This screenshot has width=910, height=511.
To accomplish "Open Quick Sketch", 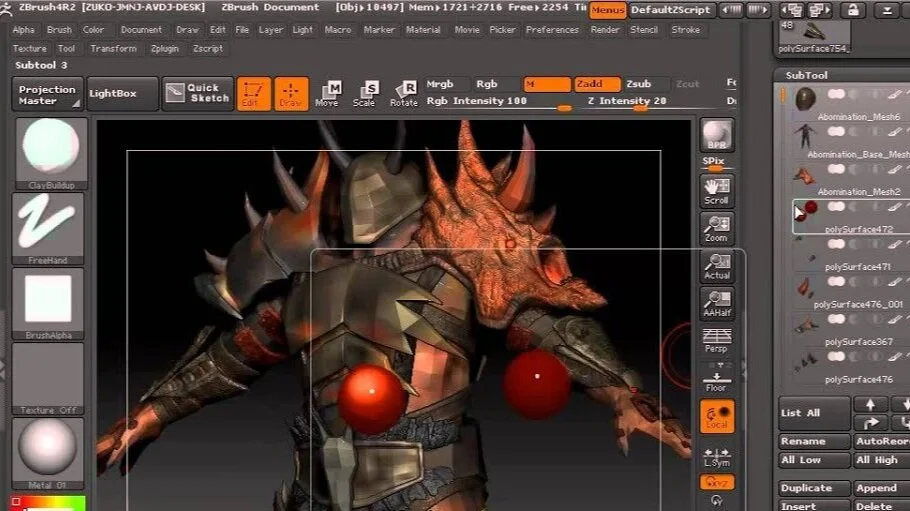I will [x=198, y=93].
